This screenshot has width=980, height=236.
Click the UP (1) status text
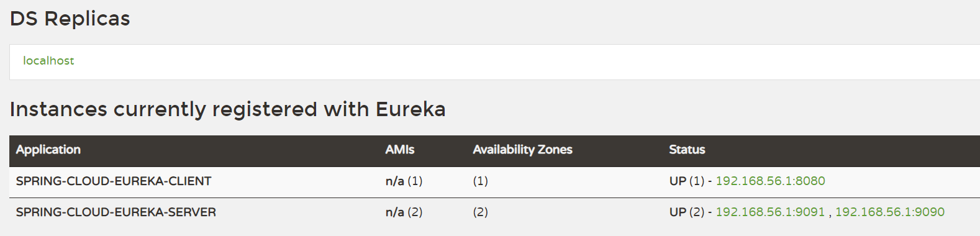(x=687, y=181)
